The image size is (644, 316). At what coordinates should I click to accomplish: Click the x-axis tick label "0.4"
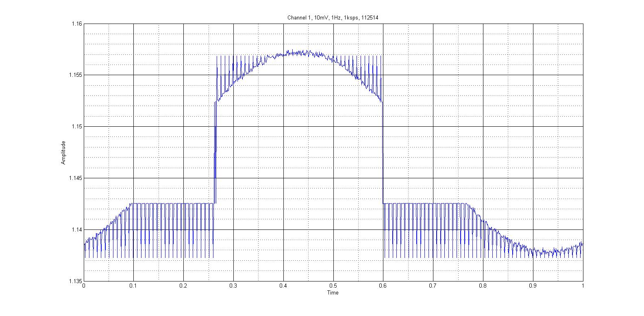pos(283,286)
